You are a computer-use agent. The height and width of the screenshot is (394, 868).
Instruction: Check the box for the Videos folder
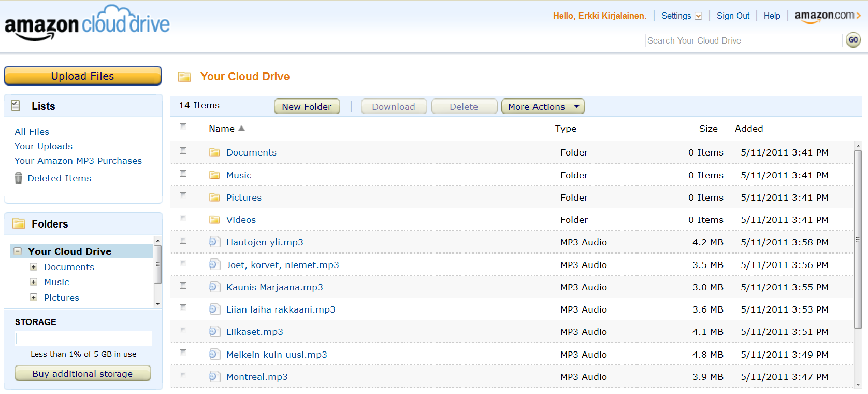(x=183, y=218)
